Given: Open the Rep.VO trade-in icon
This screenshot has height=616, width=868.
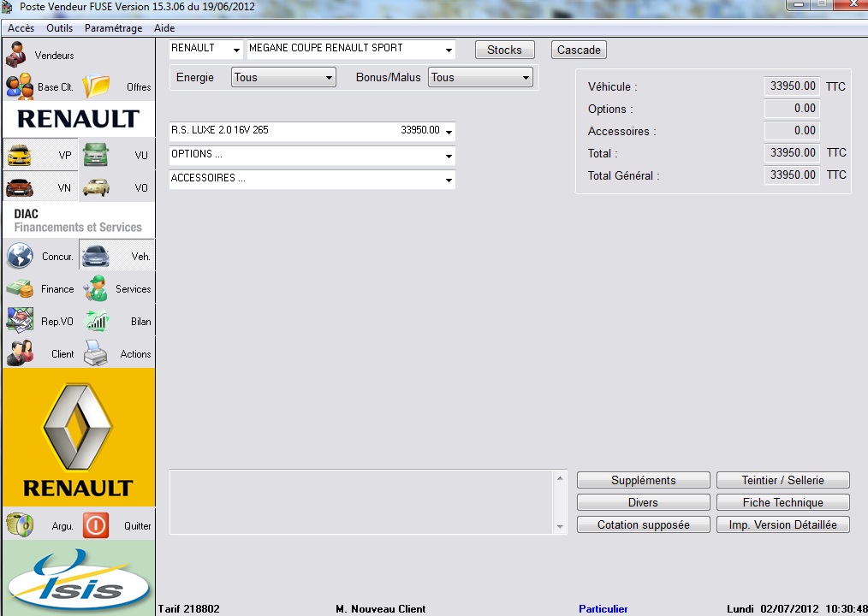Looking at the screenshot, I should pos(20,321).
